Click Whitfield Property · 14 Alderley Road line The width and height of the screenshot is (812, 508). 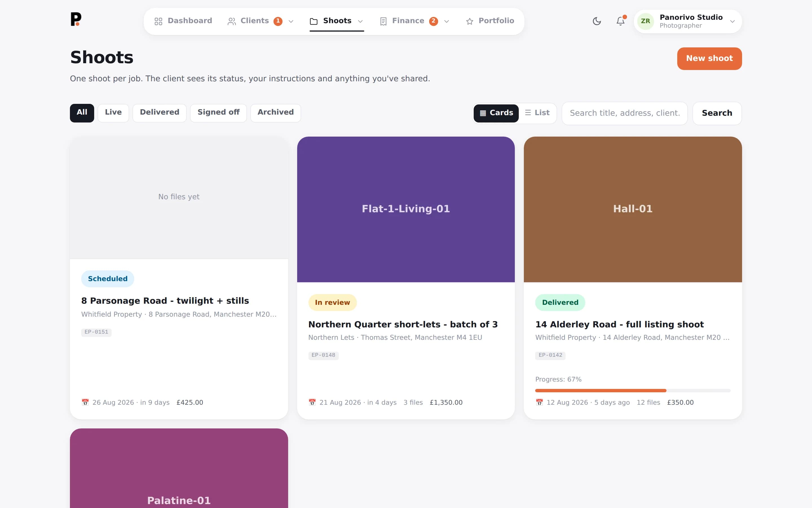click(x=632, y=337)
